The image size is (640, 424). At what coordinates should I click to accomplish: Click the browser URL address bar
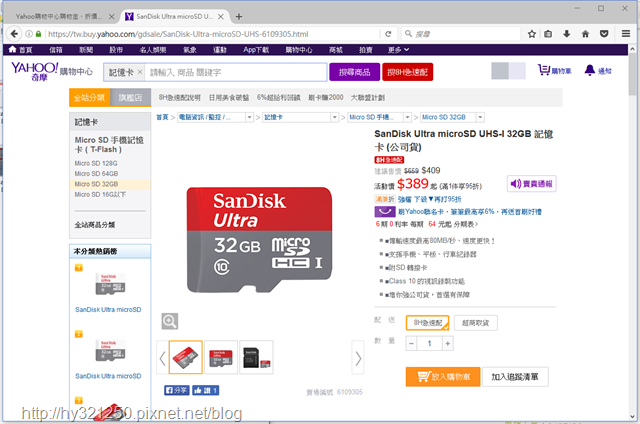[x=212, y=34]
